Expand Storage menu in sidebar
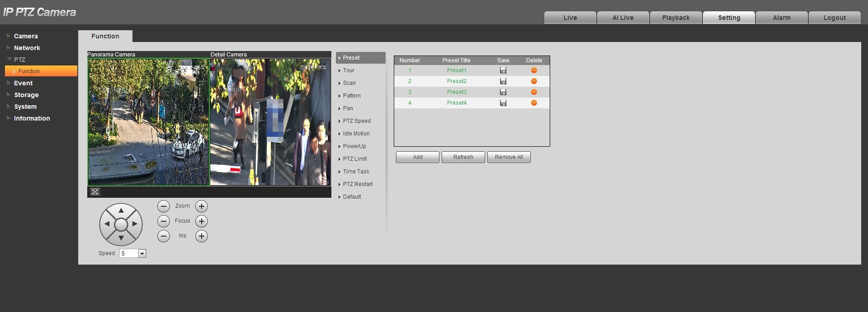This screenshot has height=312, width=868. click(26, 95)
